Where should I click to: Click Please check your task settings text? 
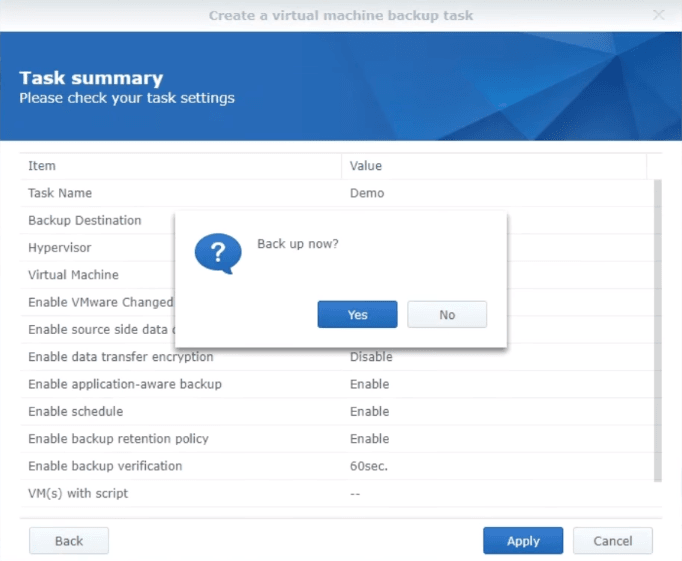[127, 98]
